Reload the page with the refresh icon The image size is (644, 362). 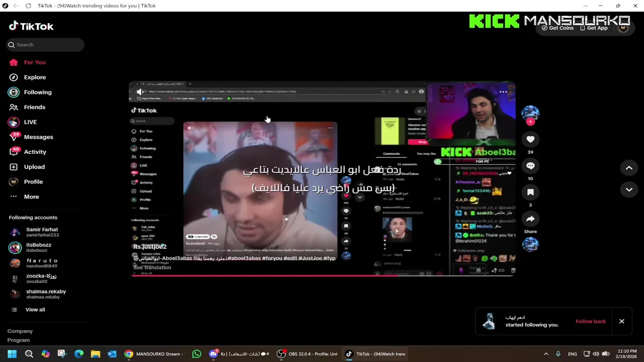point(28,6)
